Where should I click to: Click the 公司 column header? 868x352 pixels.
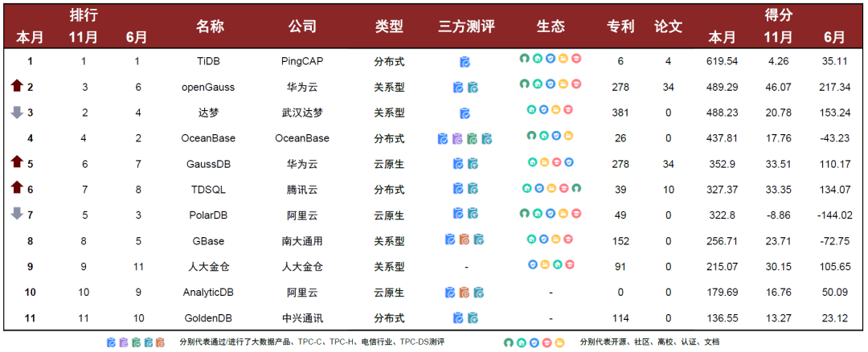tap(301, 26)
